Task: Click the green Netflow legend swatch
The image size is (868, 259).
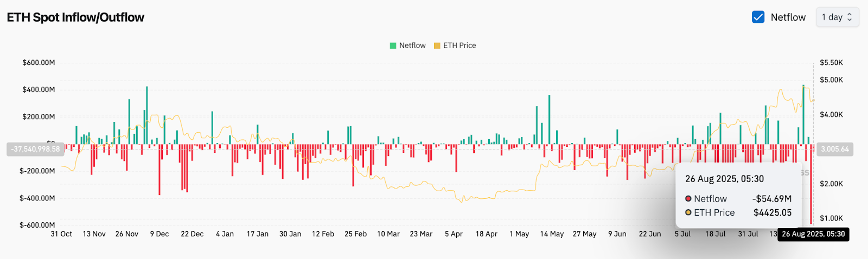Action: pyautogui.click(x=393, y=46)
